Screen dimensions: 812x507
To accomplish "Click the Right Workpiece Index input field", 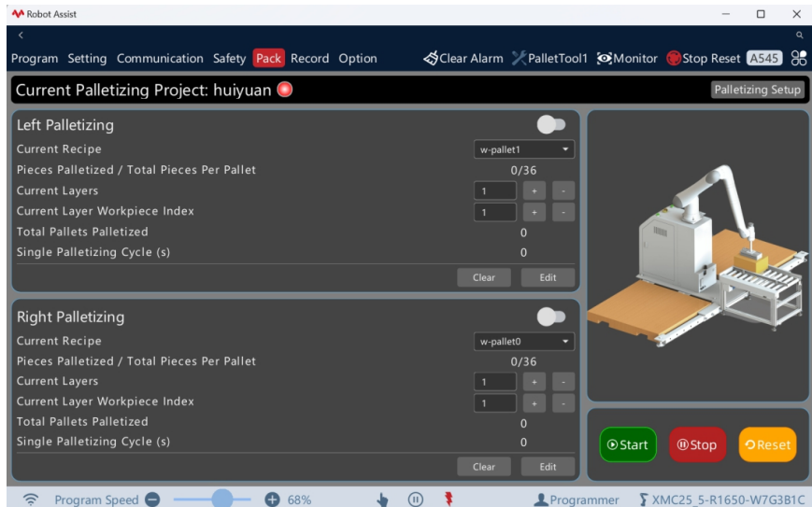I will 495,403.
